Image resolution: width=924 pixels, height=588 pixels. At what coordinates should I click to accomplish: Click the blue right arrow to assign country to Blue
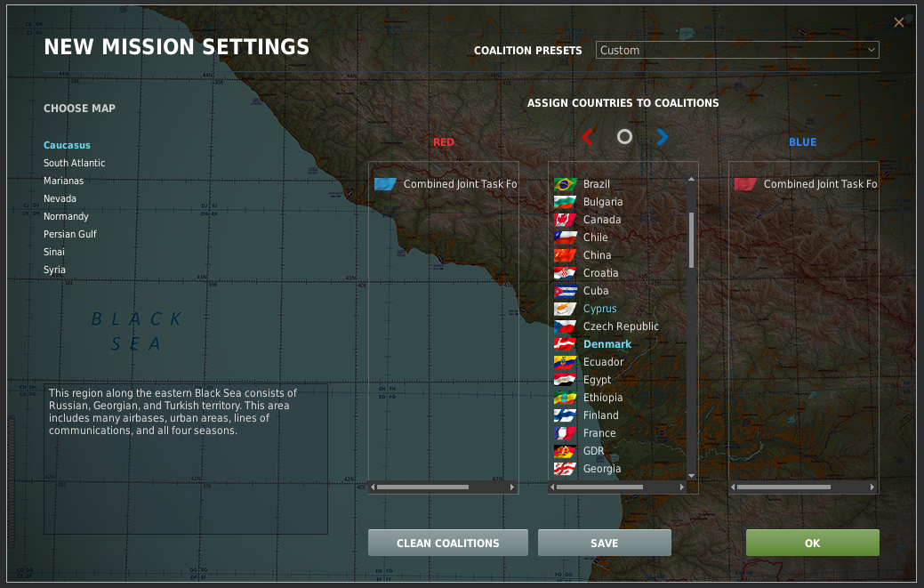(x=663, y=137)
